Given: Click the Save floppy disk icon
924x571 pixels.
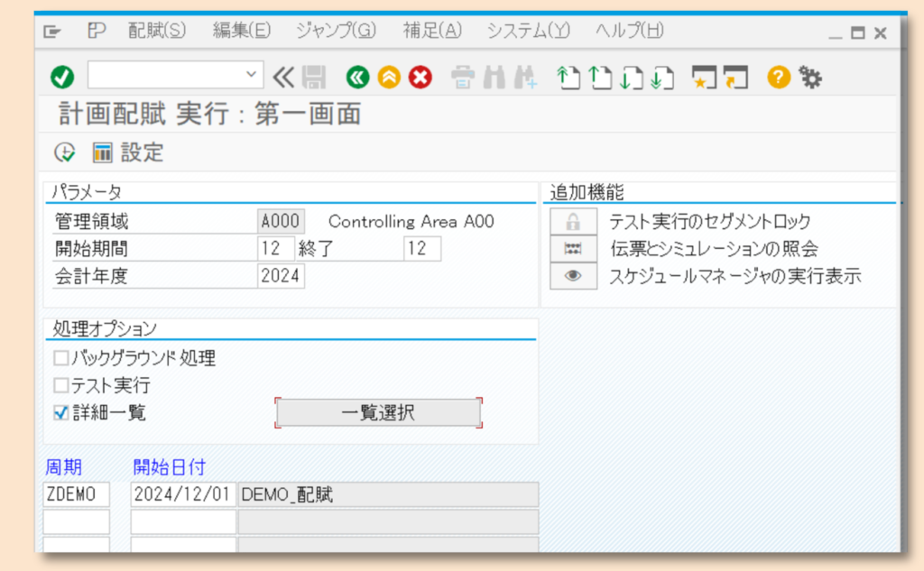Looking at the screenshot, I should point(314,78).
